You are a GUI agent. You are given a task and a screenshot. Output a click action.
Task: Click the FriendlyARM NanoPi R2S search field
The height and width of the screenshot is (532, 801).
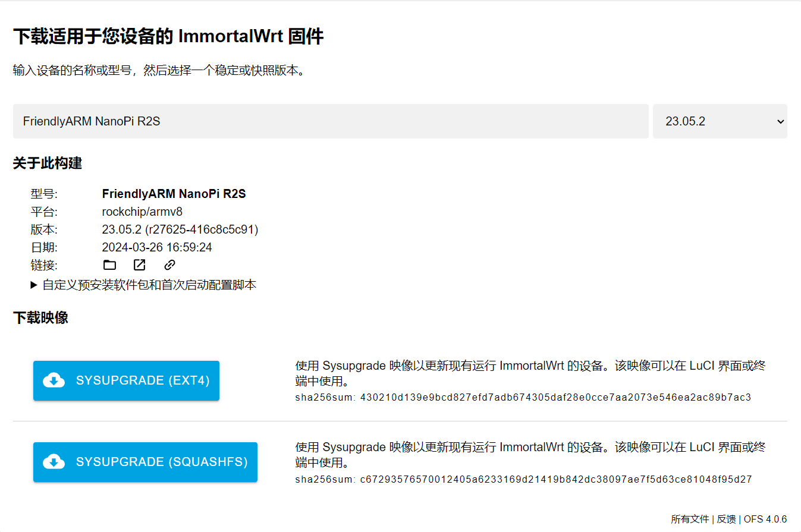331,121
